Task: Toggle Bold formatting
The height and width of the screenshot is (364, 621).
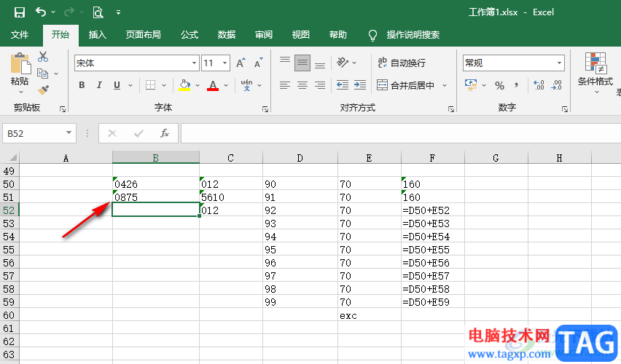Action: (x=82, y=85)
